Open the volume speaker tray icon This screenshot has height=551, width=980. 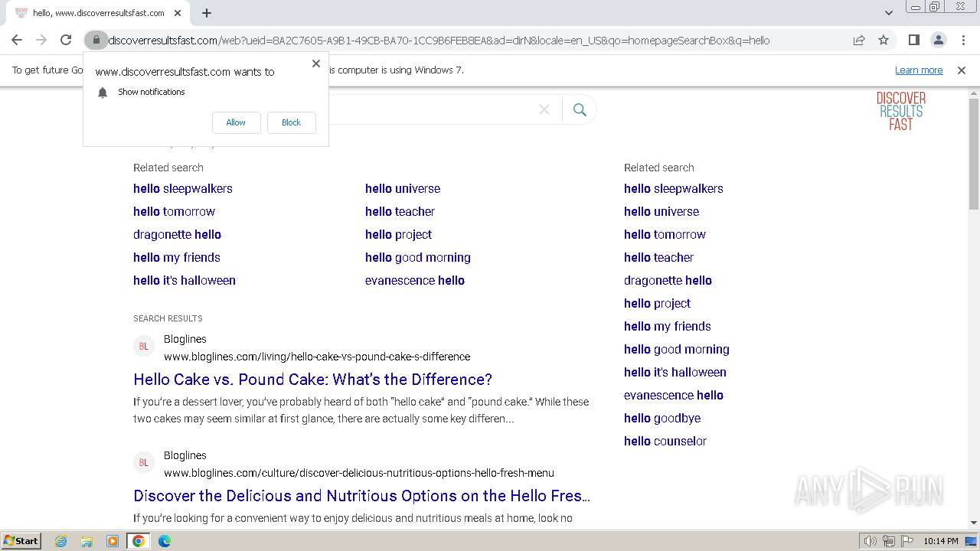pyautogui.click(x=870, y=541)
